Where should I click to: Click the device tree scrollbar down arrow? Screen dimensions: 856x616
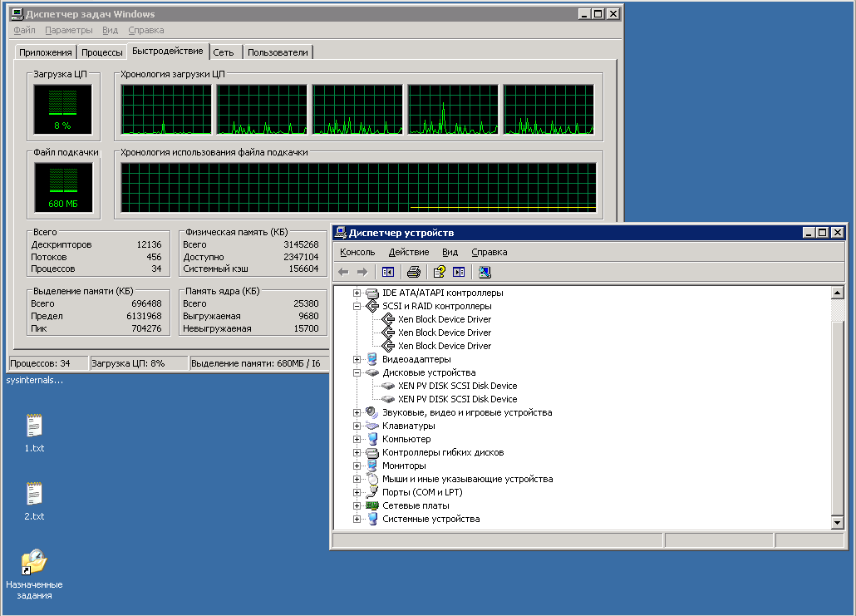click(x=838, y=523)
